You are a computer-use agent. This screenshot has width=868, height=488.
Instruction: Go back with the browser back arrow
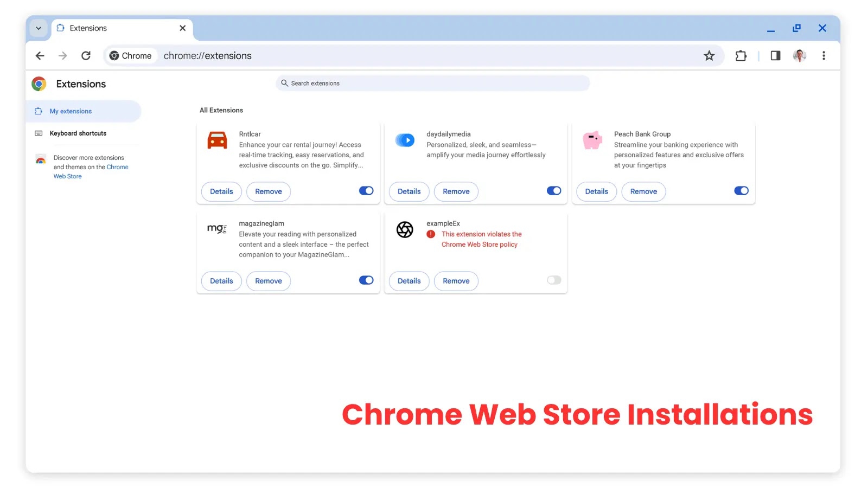tap(40, 56)
